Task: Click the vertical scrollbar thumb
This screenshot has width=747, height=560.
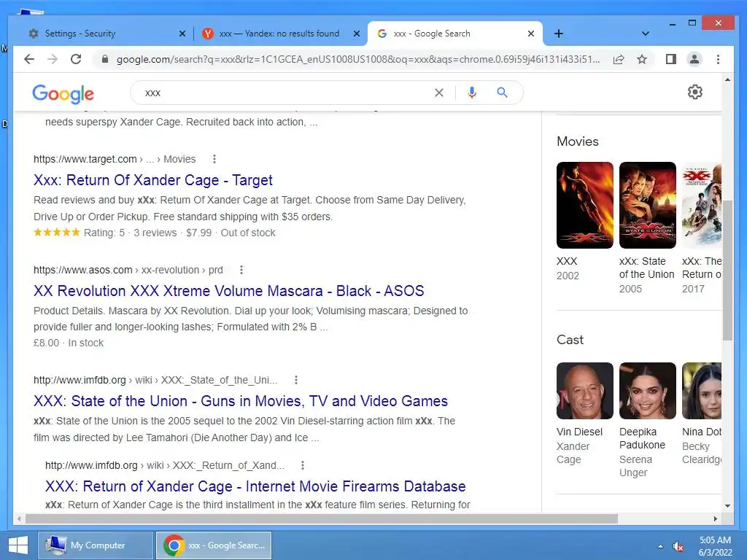Action: point(727,271)
